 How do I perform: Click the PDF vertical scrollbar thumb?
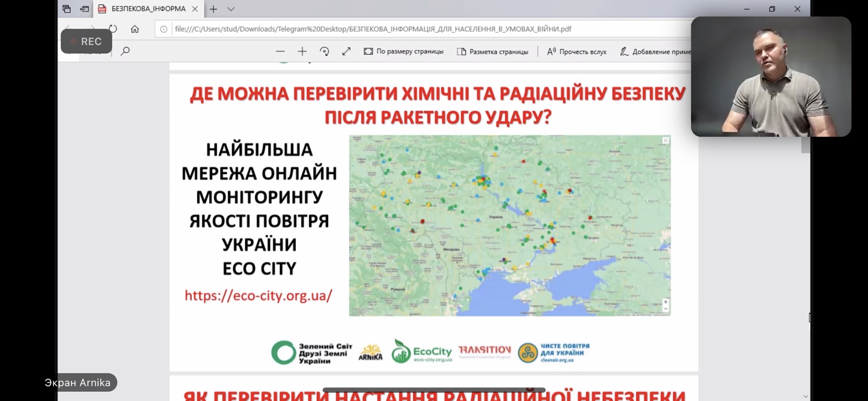tap(806, 144)
